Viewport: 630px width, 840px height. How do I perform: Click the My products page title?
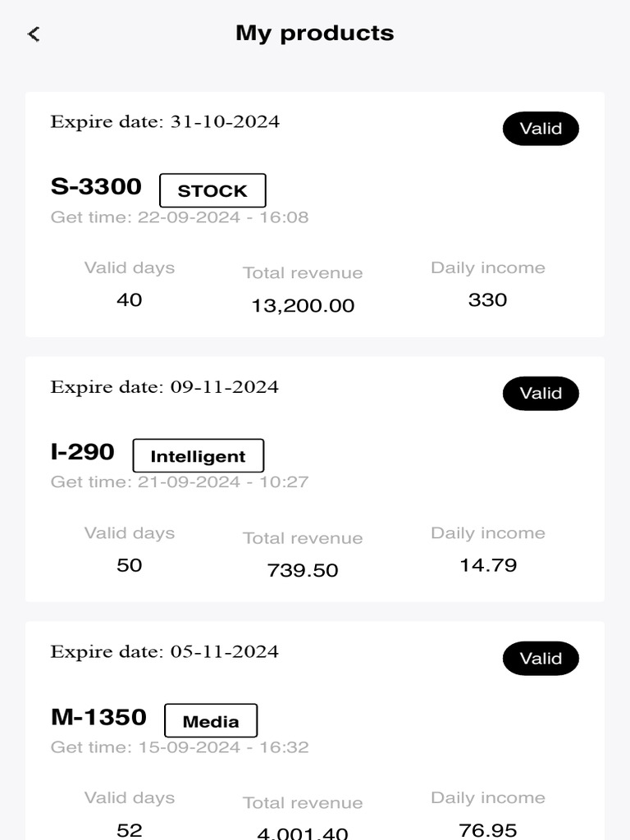click(315, 34)
